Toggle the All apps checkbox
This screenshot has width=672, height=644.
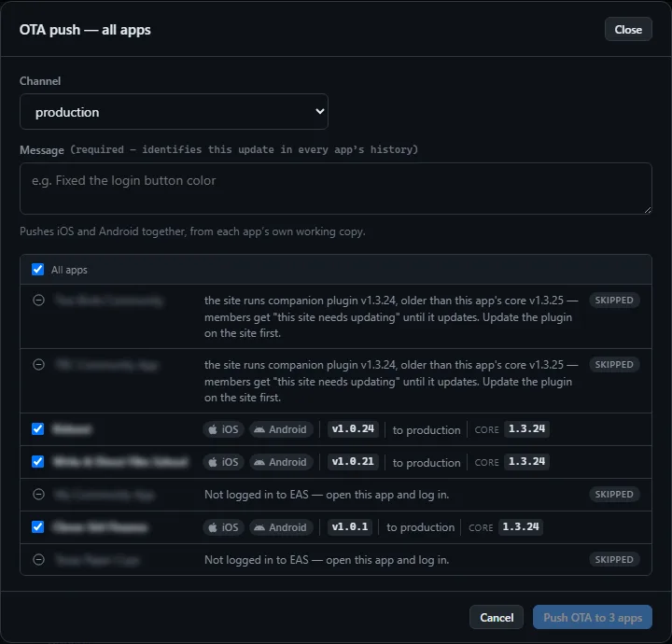point(37,270)
